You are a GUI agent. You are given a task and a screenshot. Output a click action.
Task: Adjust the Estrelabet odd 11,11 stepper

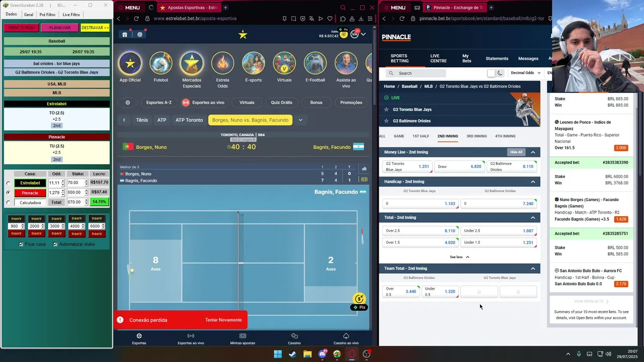(x=63, y=183)
